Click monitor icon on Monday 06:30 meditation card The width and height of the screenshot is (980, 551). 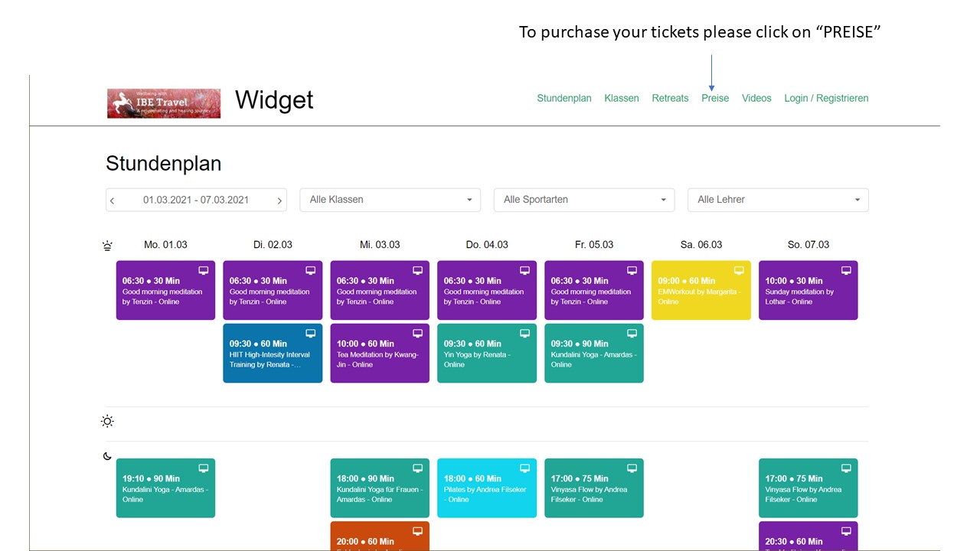click(204, 271)
